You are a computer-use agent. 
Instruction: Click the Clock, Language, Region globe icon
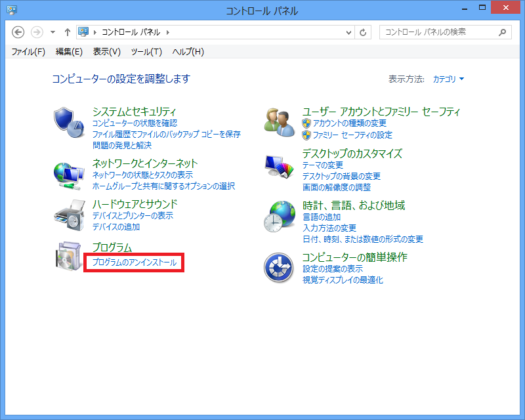[x=279, y=216]
